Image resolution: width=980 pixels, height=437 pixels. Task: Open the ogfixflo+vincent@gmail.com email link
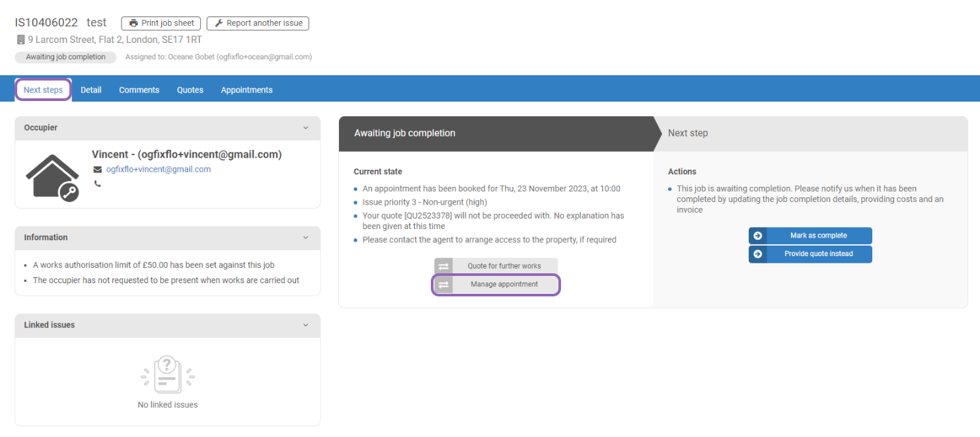pyautogui.click(x=159, y=170)
